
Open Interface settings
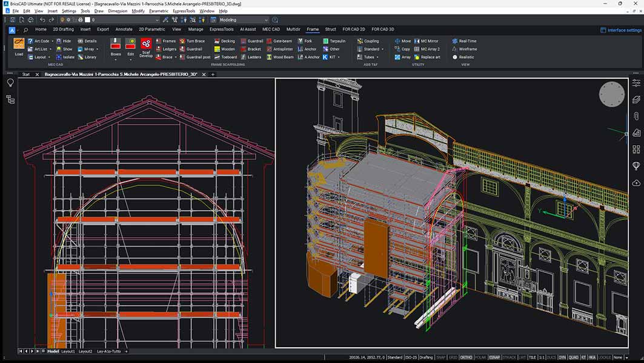tap(620, 30)
